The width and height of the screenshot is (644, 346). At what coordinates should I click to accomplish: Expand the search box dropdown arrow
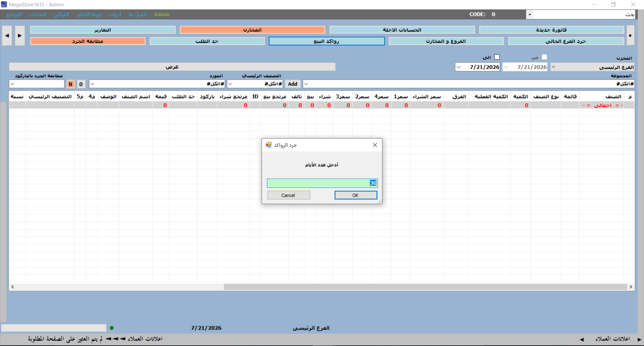coord(530,14)
